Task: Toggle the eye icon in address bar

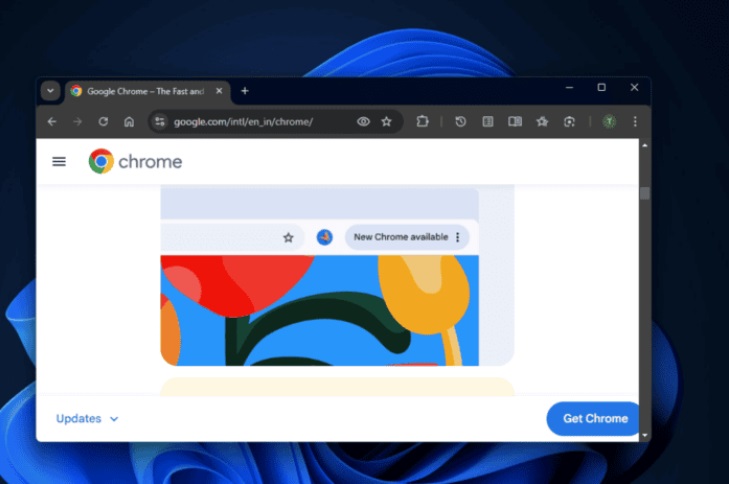Action: [x=363, y=122]
